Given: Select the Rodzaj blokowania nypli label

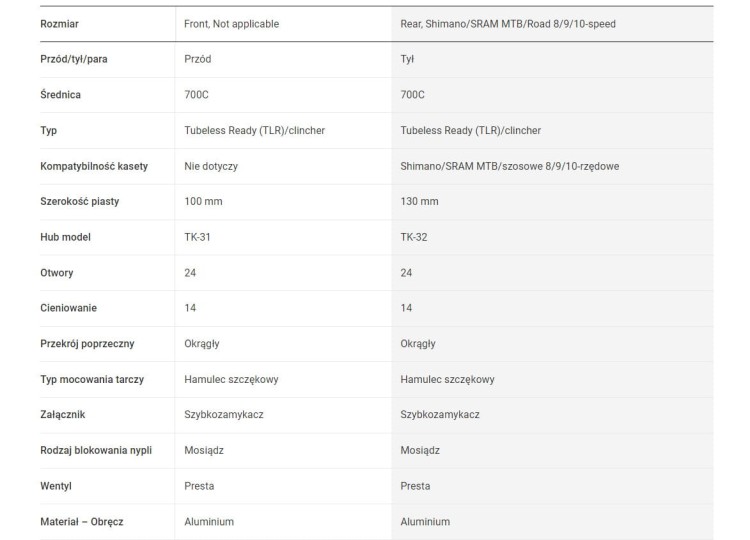Looking at the screenshot, I should (x=96, y=451).
